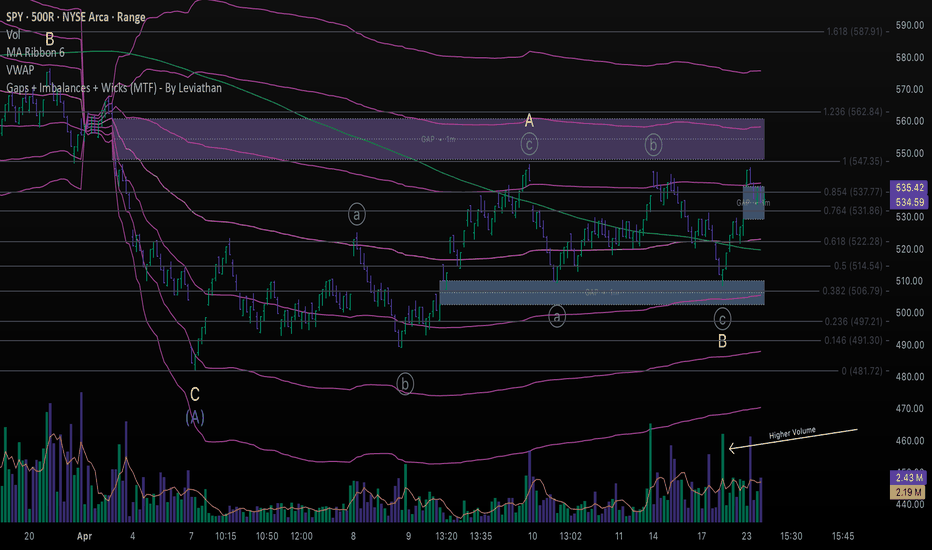Image resolution: width=932 pixels, height=550 pixels.
Task: Click the 0.146 (491.30) Fibonacci label
Action: point(853,341)
